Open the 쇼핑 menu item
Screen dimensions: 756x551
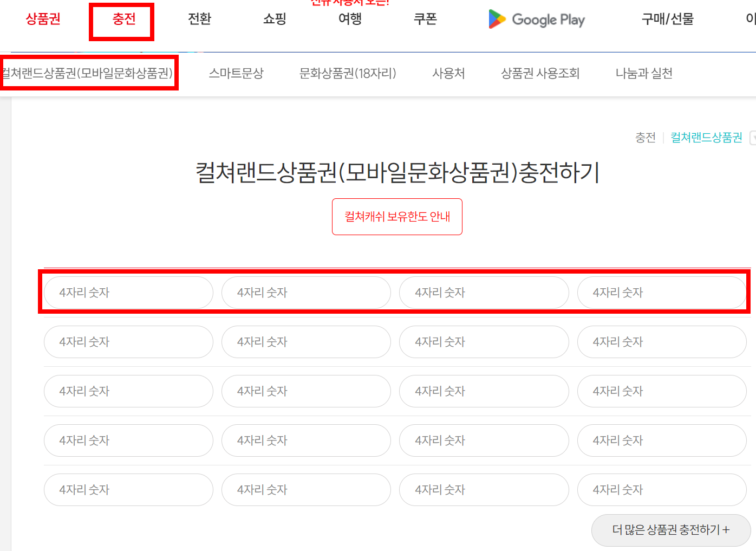(275, 19)
